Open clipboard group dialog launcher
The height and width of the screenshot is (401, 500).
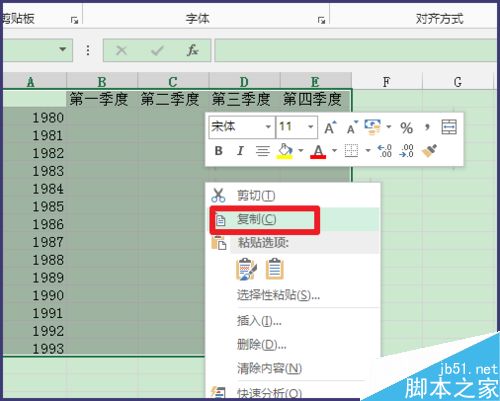pyautogui.click(x=74, y=20)
